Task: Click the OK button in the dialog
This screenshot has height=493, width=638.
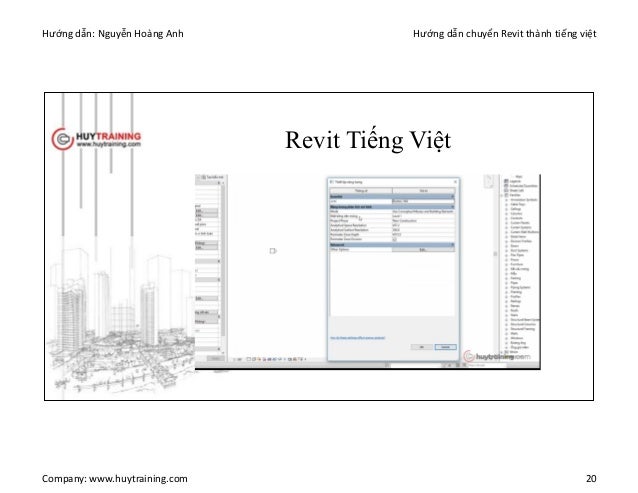Action: [x=422, y=347]
